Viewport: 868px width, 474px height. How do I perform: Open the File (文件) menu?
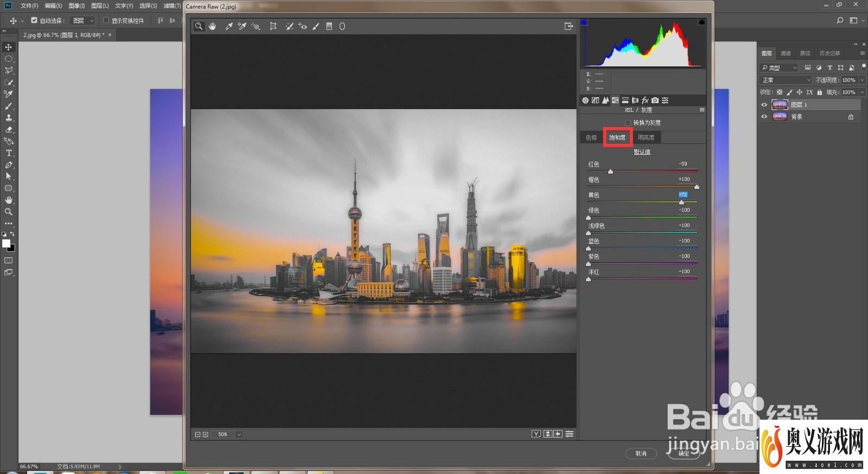coord(29,5)
